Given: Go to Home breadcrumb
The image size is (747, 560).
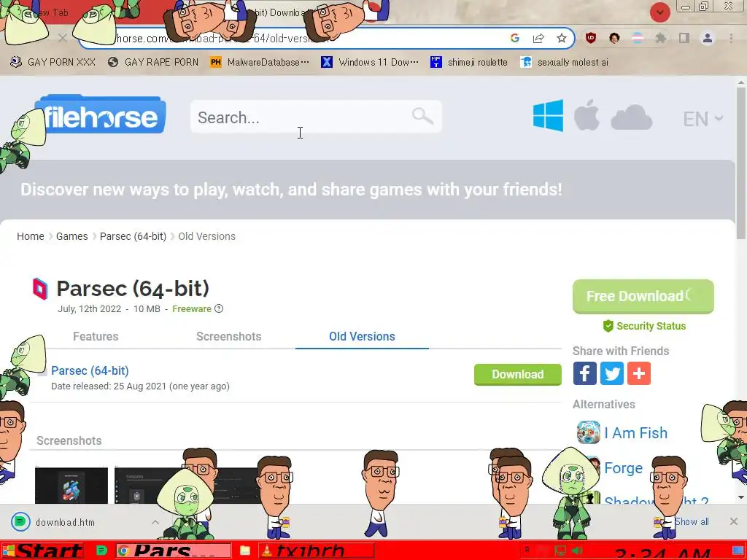Looking at the screenshot, I should (x=31, y=236).
